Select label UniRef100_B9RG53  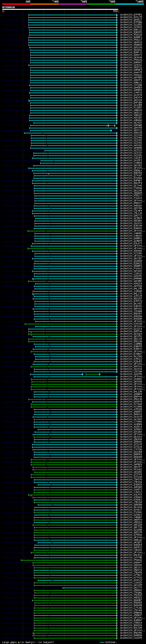(x=131, y=32)
